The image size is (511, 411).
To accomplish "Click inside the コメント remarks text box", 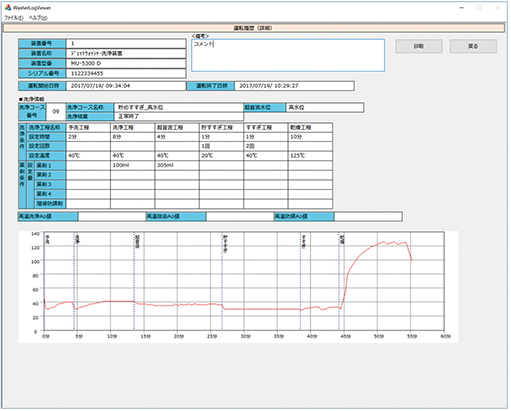I will pos(288,55).
